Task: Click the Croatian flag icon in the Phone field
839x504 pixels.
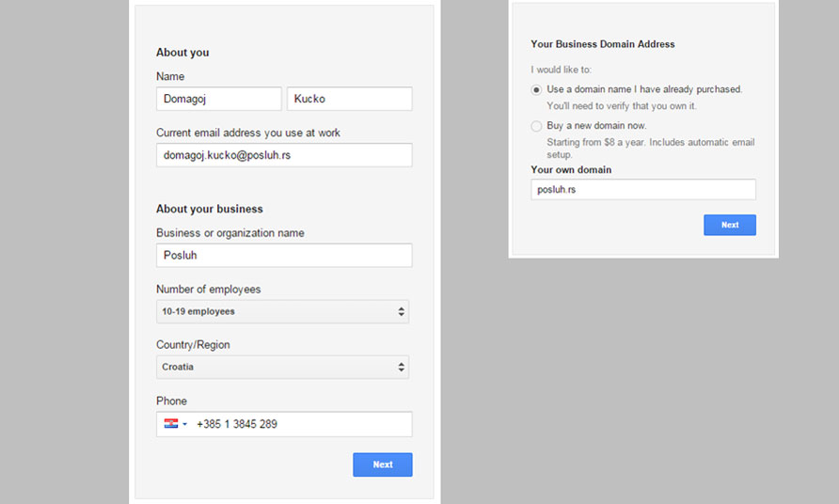Action: coord(170,424)
